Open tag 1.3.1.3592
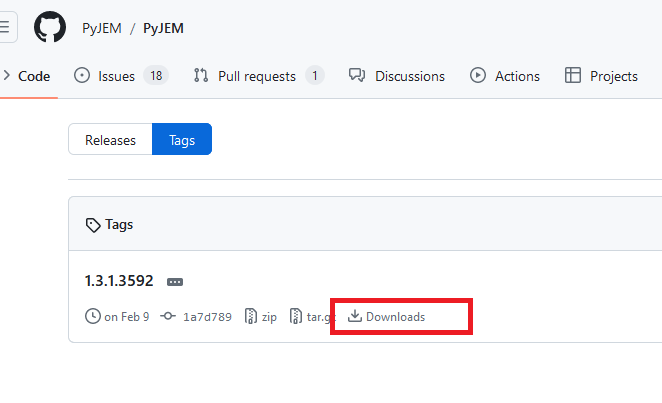 pos(119,281)
